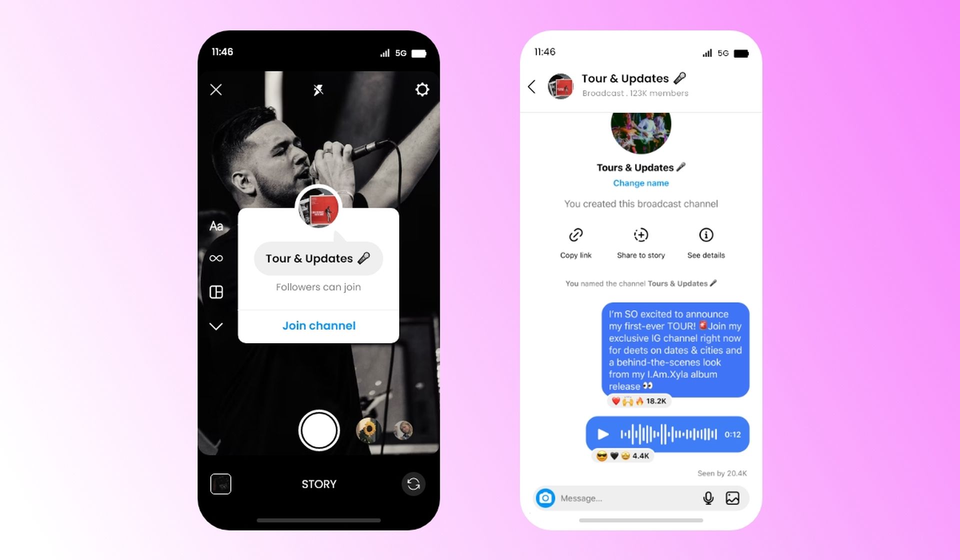The height and width of the screenshot is (560, 960).
Task: Tap the layout grid icon on story camera
Action: pos(217,292)
